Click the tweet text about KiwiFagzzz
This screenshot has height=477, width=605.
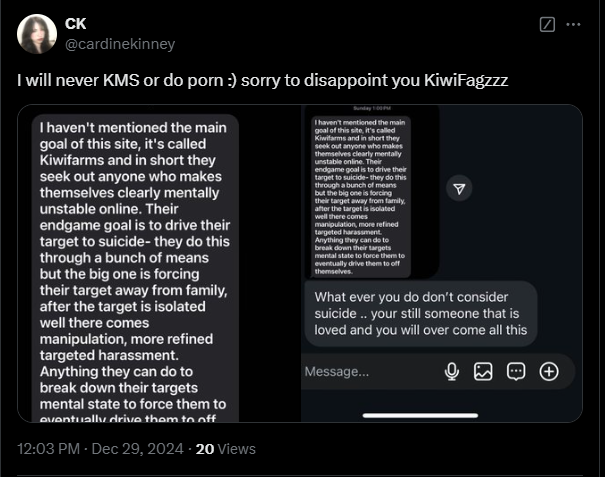[262, 80]
